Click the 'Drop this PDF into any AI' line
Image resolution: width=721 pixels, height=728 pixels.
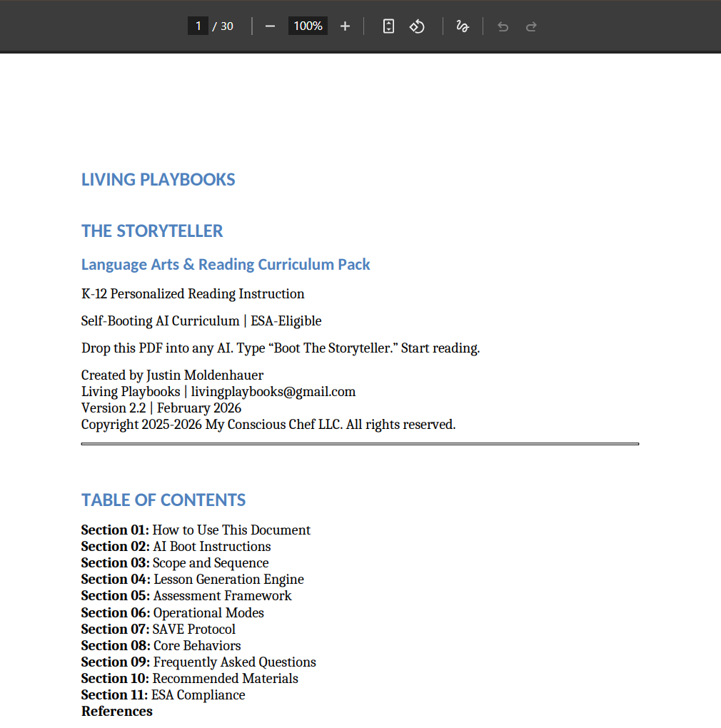[x=281, y=348]
